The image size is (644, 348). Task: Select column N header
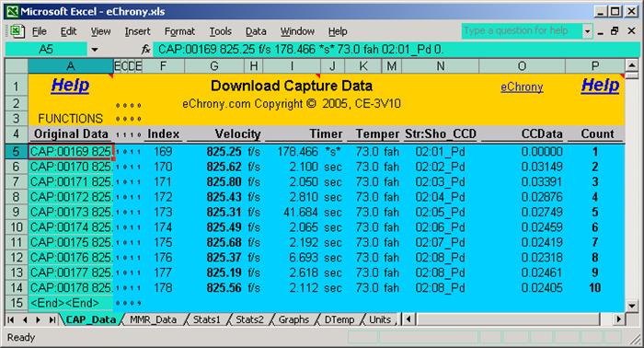coord(441,65)
